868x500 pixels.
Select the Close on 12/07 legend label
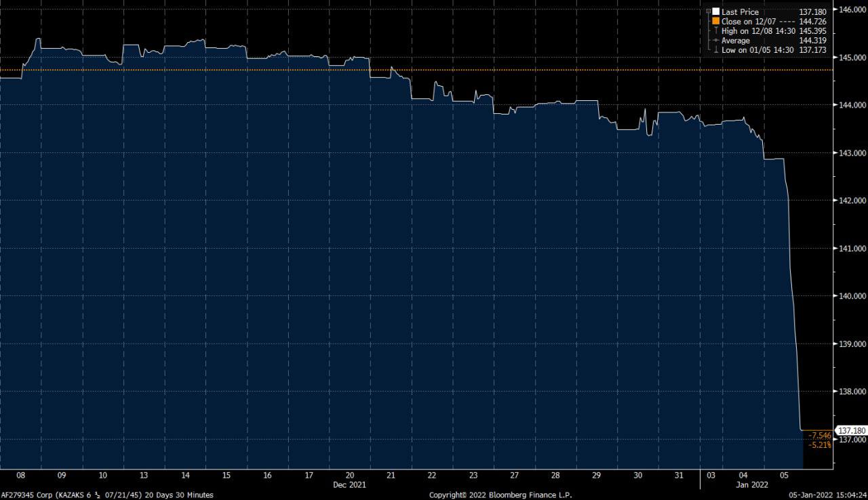[x=749, y=22]
